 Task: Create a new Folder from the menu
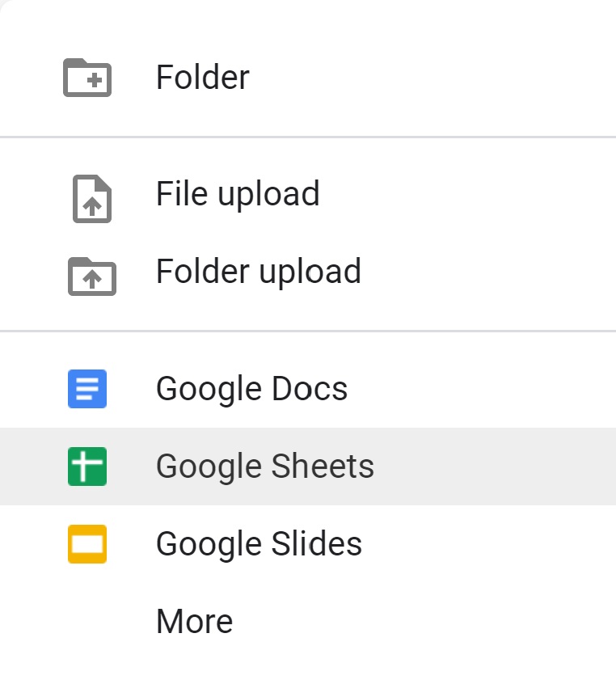click(x=307, y=78)
